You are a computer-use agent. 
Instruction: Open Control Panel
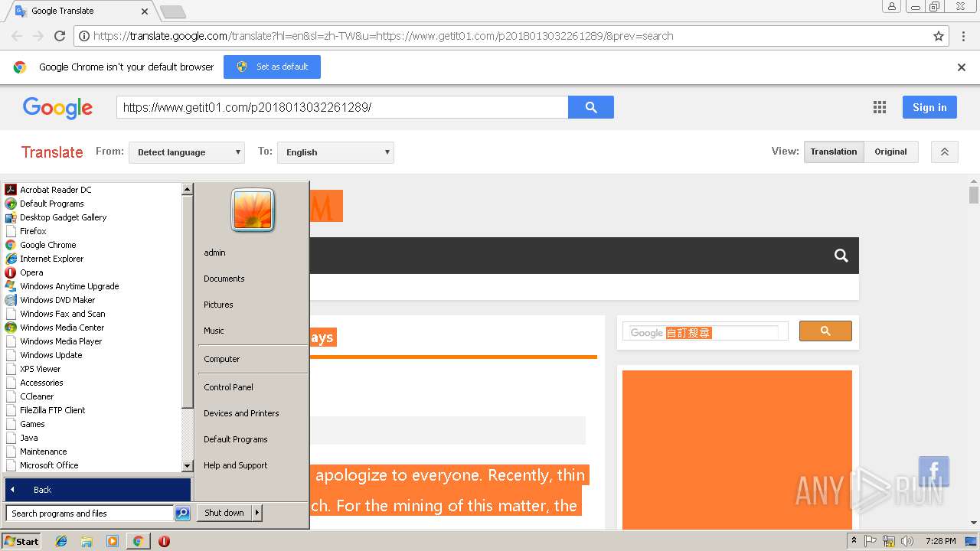[x=228, y=387]
